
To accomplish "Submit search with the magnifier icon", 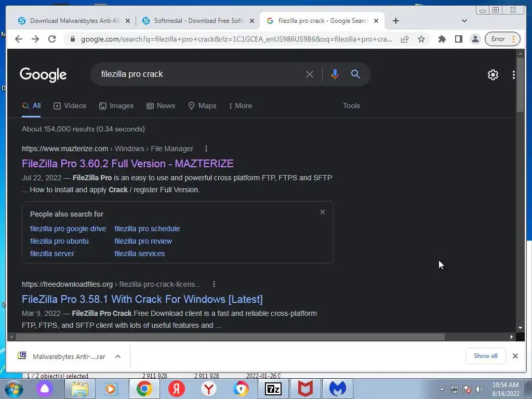I will point(355,74).
